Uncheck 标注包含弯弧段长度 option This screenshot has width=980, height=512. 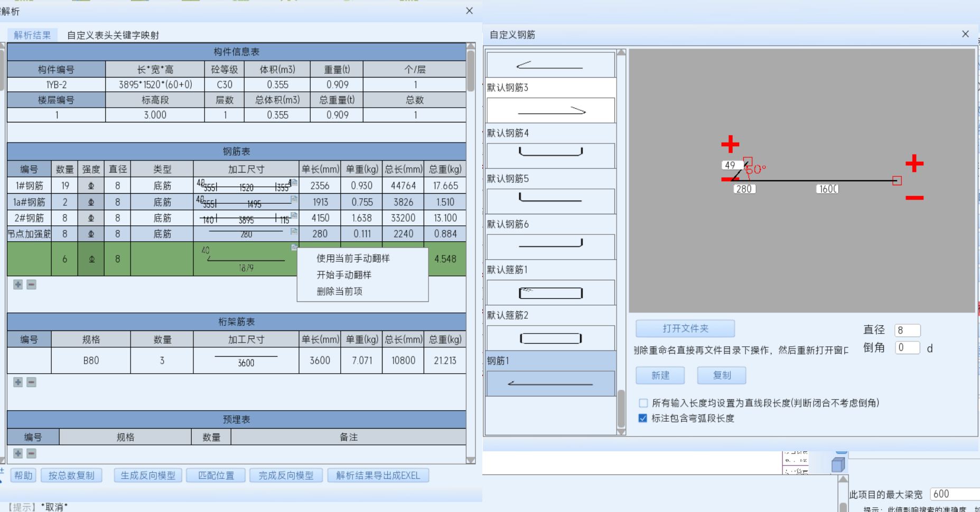pos(643,418)
